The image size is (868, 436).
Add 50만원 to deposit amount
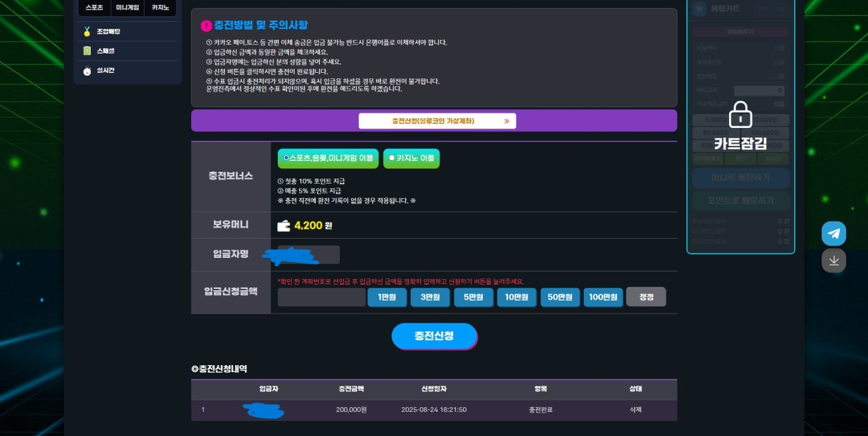click(560, 297)
